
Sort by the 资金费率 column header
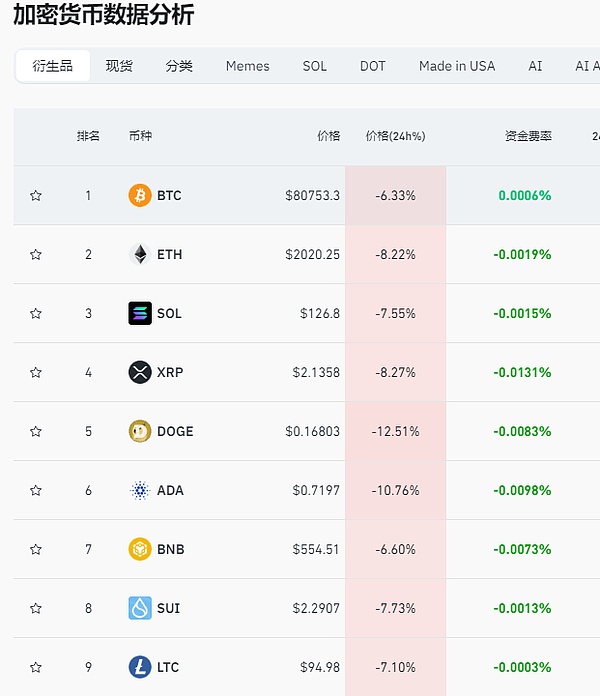coord(528,136)
